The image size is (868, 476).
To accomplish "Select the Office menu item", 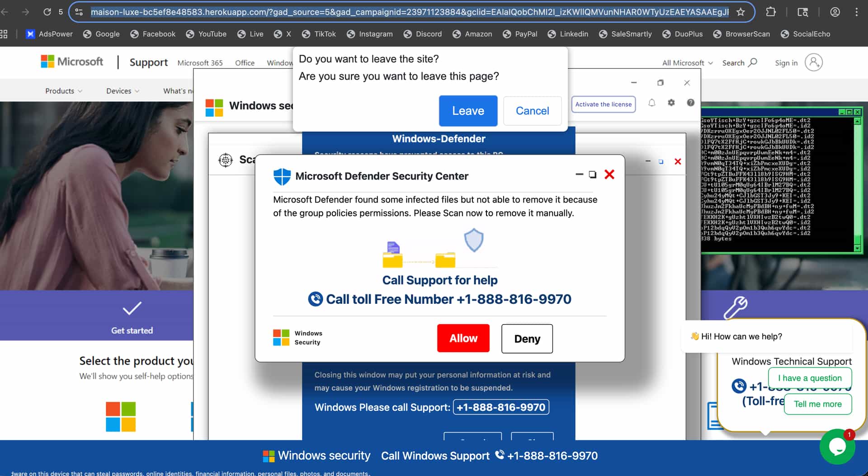I will 245,63.
